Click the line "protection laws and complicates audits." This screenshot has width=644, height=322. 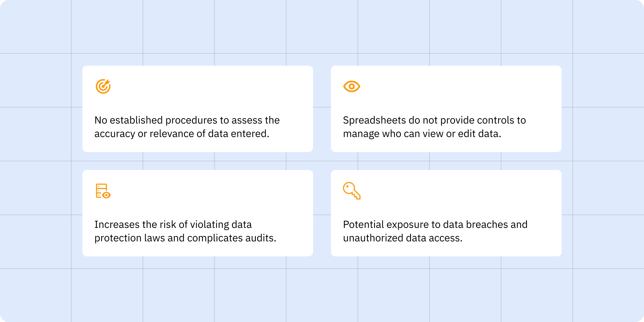(185, 238)
